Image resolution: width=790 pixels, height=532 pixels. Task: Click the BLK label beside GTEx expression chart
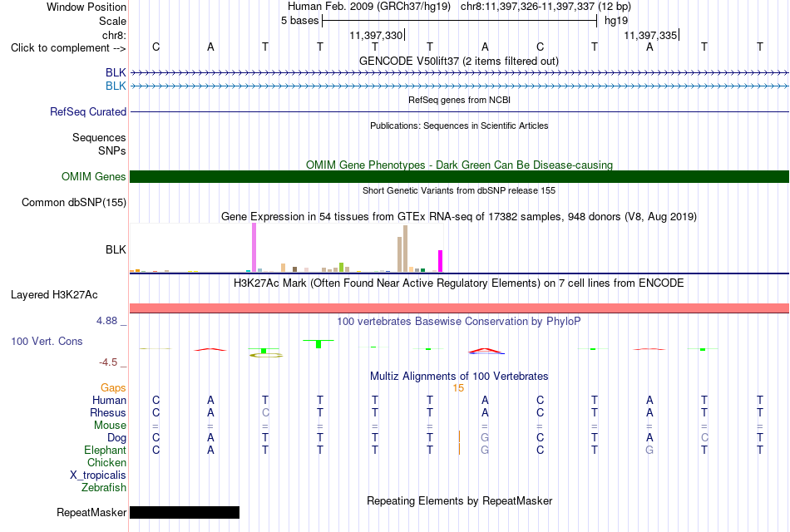click(x=116, y=250)
